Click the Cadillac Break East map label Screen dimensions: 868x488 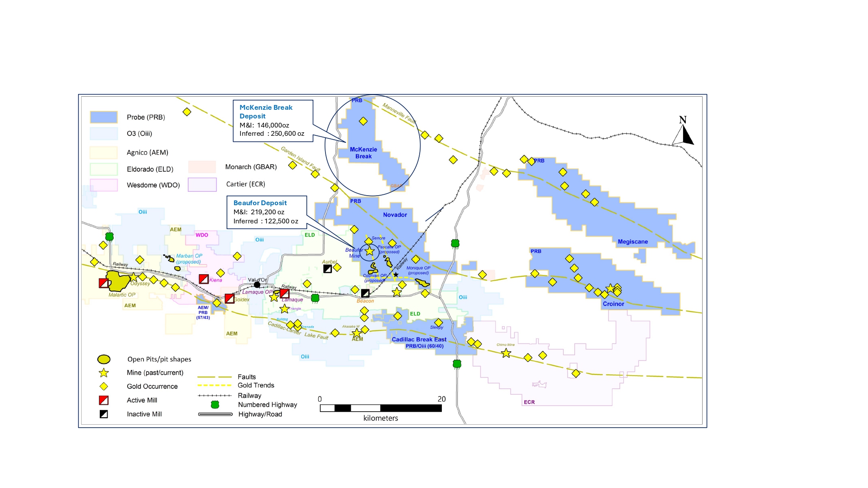point(419,339)
